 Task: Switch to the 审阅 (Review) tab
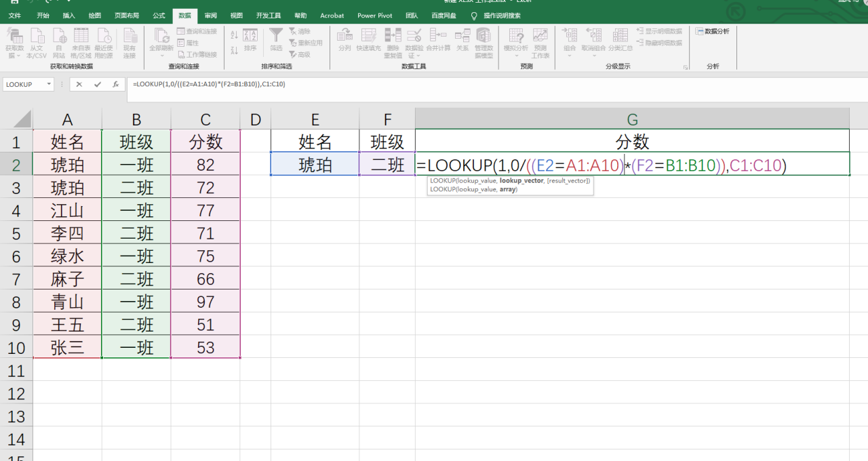(x=211, y=16)
